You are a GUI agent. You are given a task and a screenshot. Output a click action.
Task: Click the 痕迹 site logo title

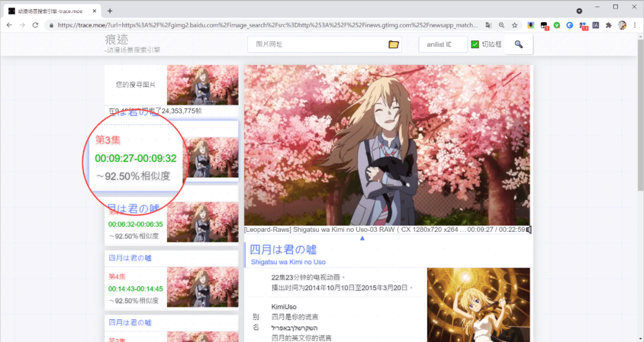[117, 39]
